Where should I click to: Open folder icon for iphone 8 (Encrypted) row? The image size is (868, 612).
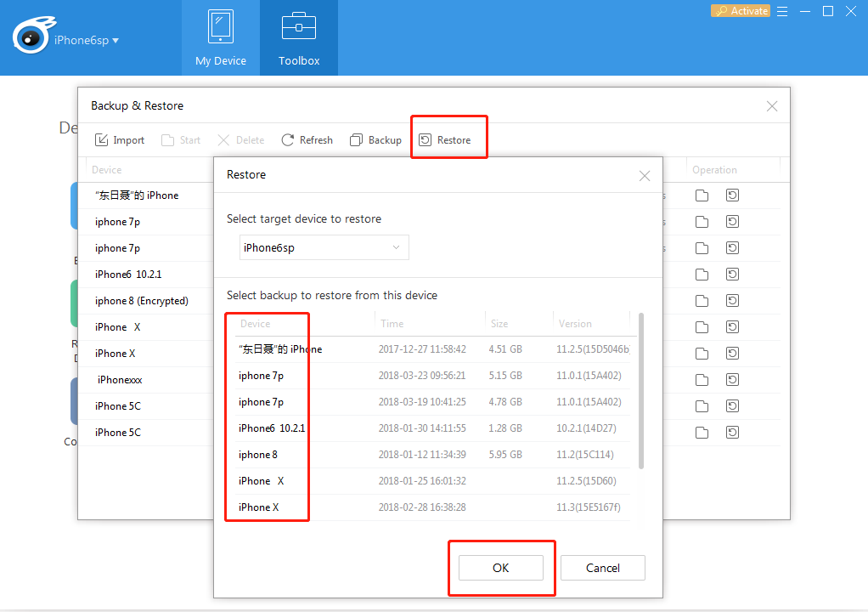tap(702, 301)
